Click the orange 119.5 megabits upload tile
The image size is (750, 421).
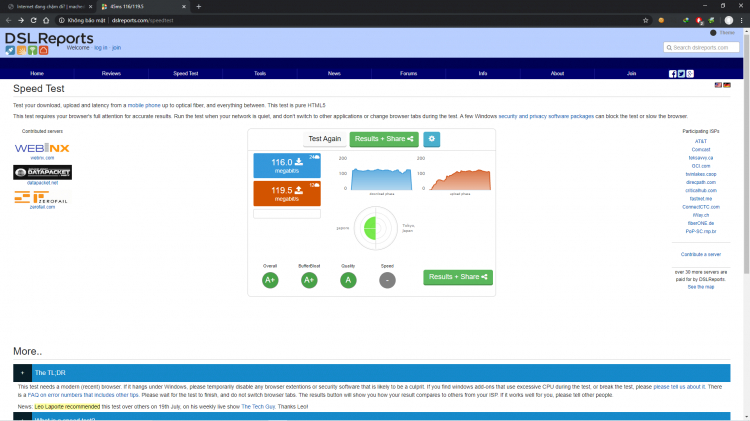287,193
